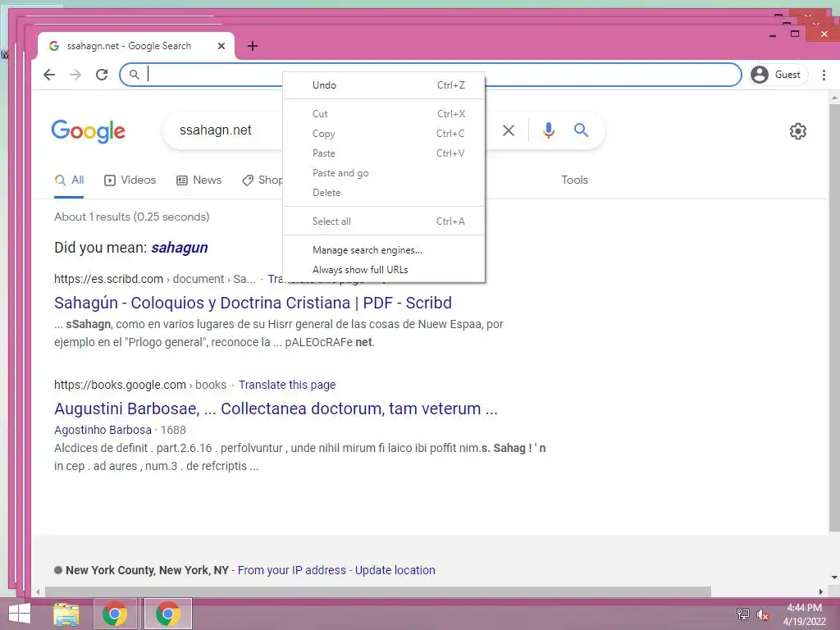This screenshot has width=840, height=630.
Task: Close the ssahagn.net Google Search tab
Action: tap(221, 46)
